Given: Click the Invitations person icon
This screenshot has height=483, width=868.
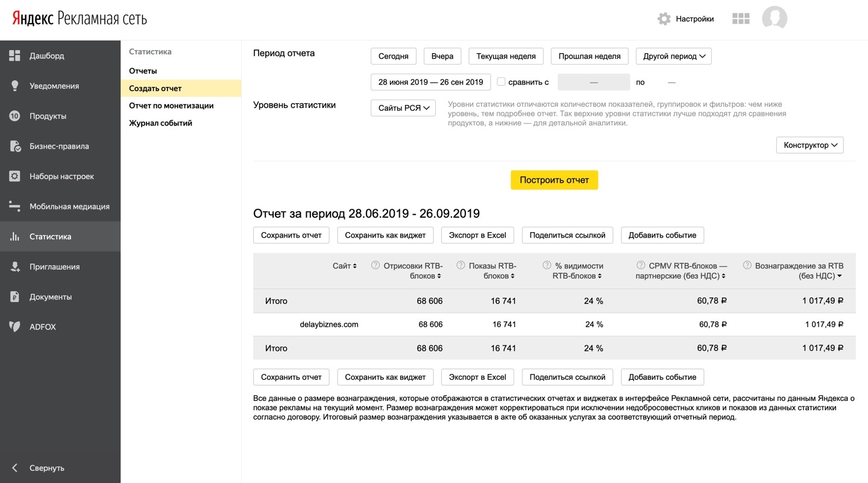Looking at the screenshot, I should (x=15, y=267).
